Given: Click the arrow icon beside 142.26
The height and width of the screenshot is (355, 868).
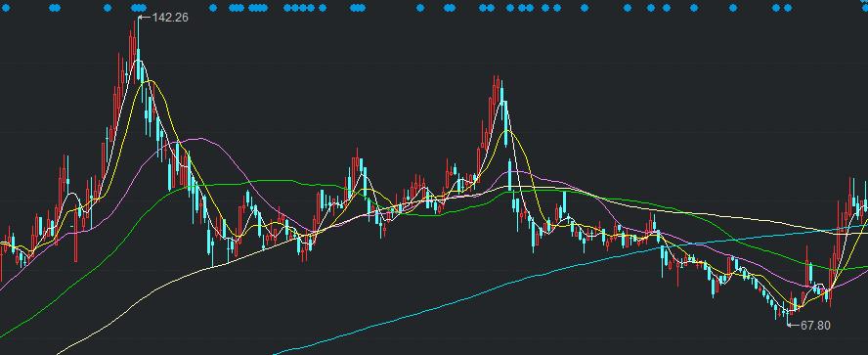Looking at the screenshot, I should point(145,18).
